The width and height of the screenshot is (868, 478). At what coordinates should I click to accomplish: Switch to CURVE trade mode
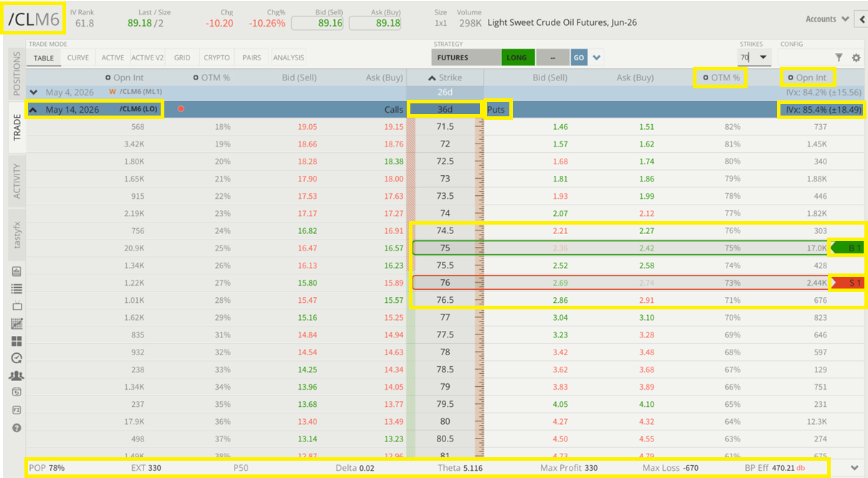tap(78, 58)
